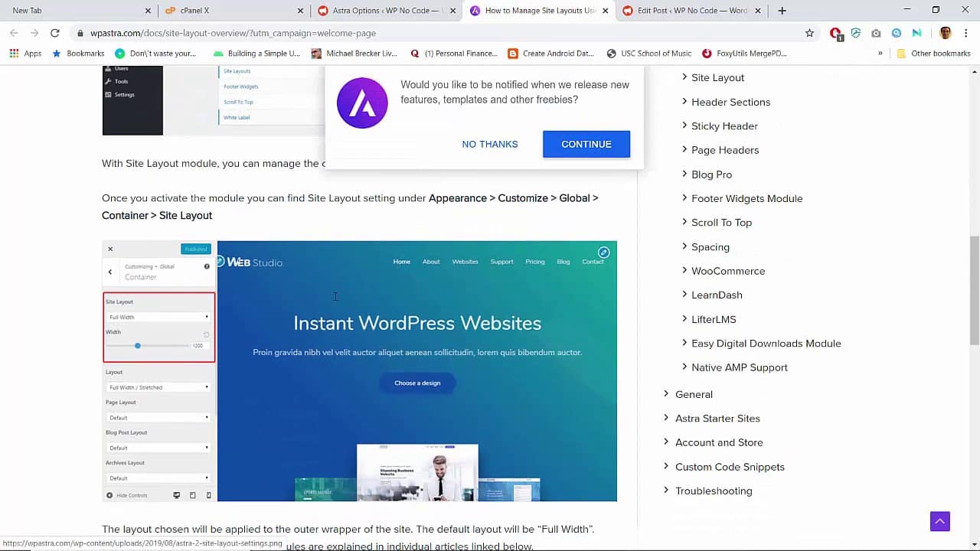Select the mobile preview icon in customizer
Viewport: 980px width, 551px height.
tap(207, 495)
